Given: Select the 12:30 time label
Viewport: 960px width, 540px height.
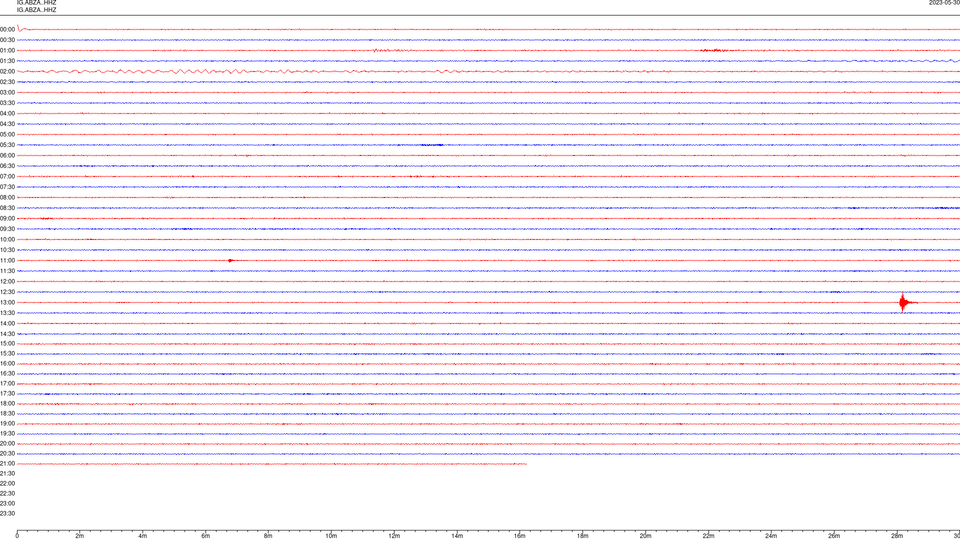Looking at the screenshot, I should [7, 292].
